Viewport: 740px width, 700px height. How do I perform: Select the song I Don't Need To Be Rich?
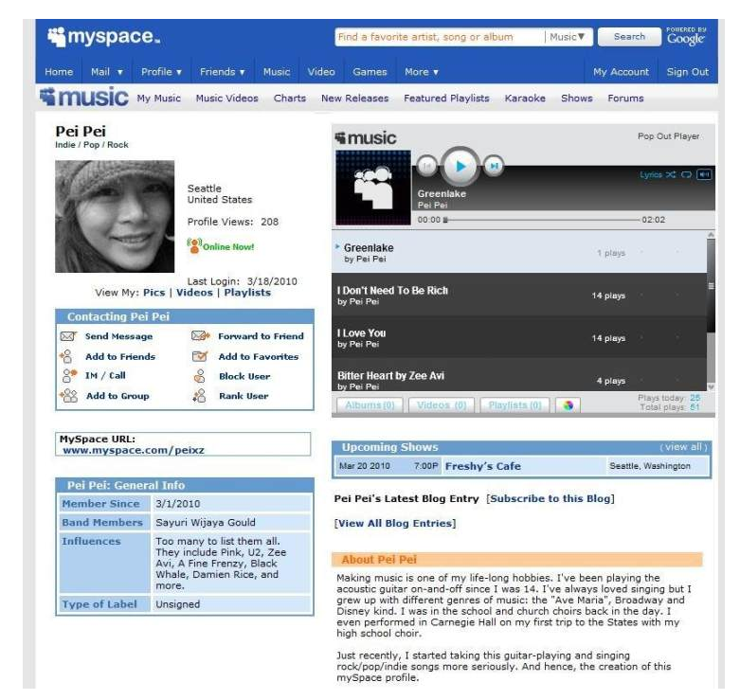519,295
